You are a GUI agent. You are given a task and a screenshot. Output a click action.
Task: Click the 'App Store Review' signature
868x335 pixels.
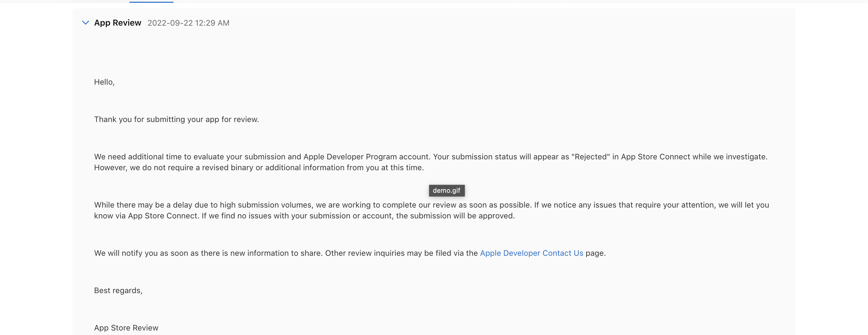[x=126, y=328]
